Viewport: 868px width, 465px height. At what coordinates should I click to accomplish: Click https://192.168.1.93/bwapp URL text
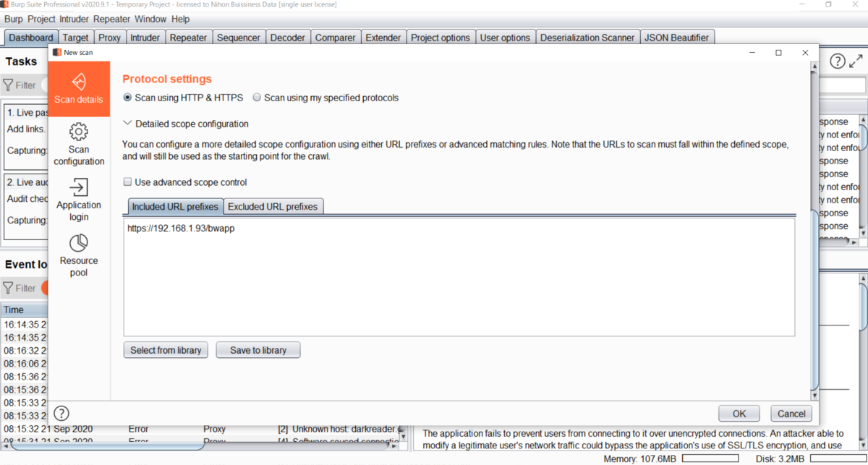pos(181,229)
